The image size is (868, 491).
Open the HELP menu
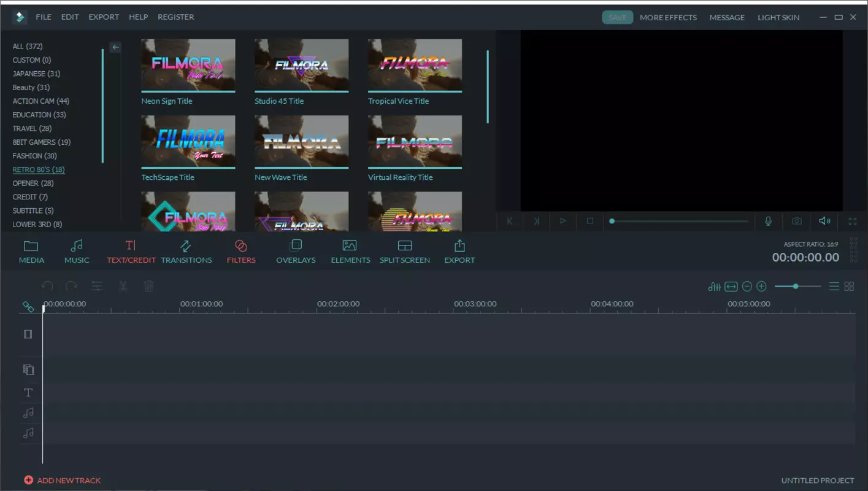click(138, 17)
